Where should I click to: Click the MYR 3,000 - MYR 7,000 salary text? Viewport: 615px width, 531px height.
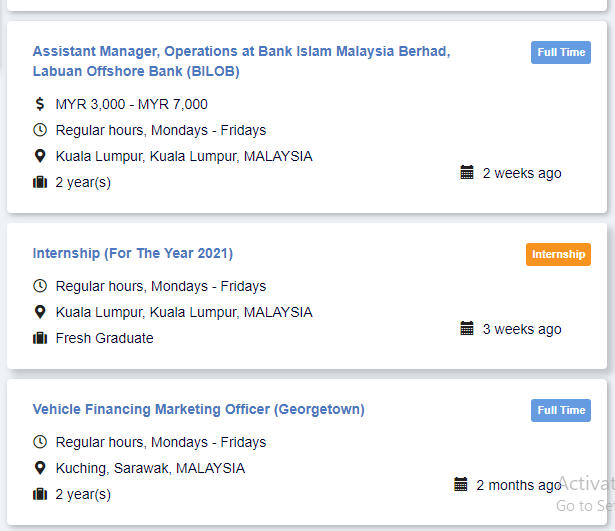[x=132, y=104]
